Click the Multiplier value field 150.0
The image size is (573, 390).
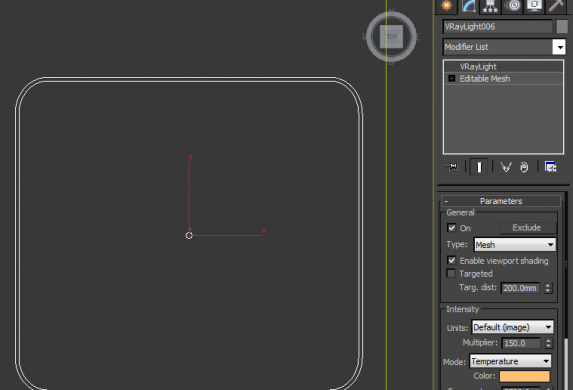click(521, 343)
